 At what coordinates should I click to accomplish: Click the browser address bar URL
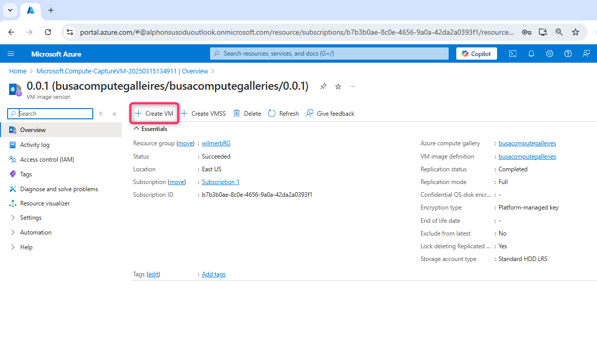(x=297, y=32)
